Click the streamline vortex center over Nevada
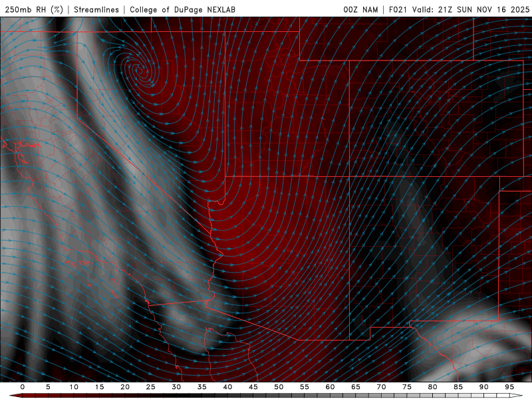Screen dimensions: 532x399 (x=140, y=71)
